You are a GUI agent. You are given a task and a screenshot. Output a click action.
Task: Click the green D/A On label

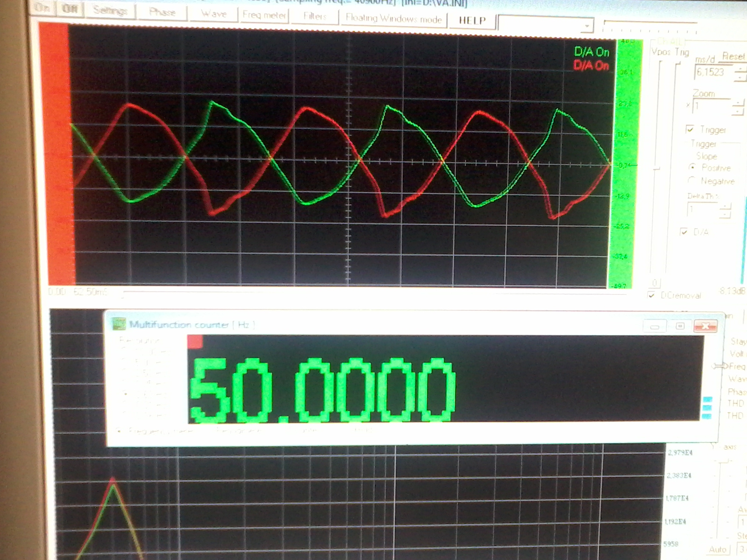tap(592, 52)
